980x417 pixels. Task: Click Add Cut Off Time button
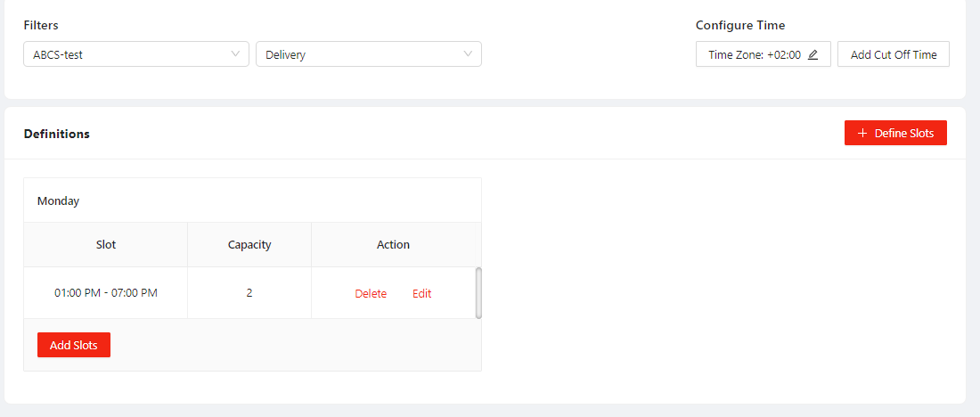click(x=894, y=54)
